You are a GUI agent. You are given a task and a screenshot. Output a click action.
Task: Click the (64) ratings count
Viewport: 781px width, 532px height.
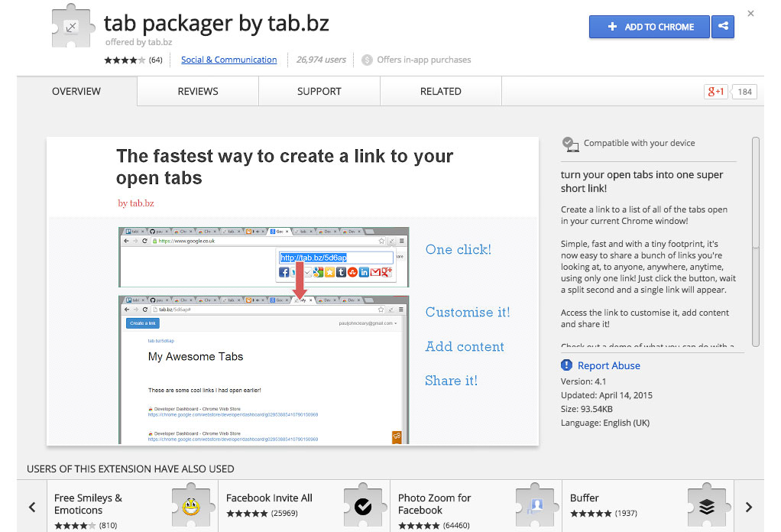coord(155,60)
